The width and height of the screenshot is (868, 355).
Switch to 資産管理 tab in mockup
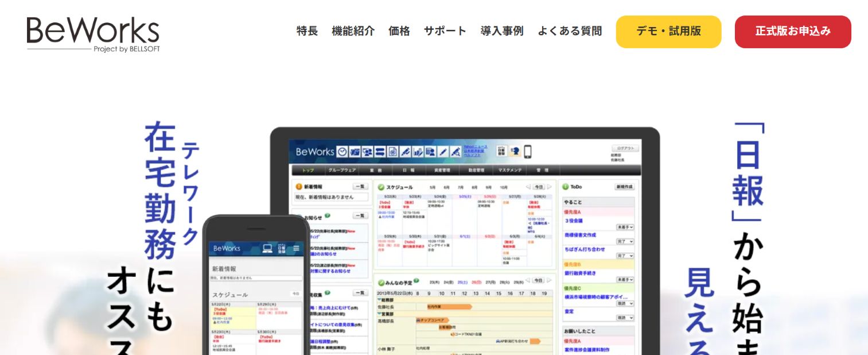(442, 170)
